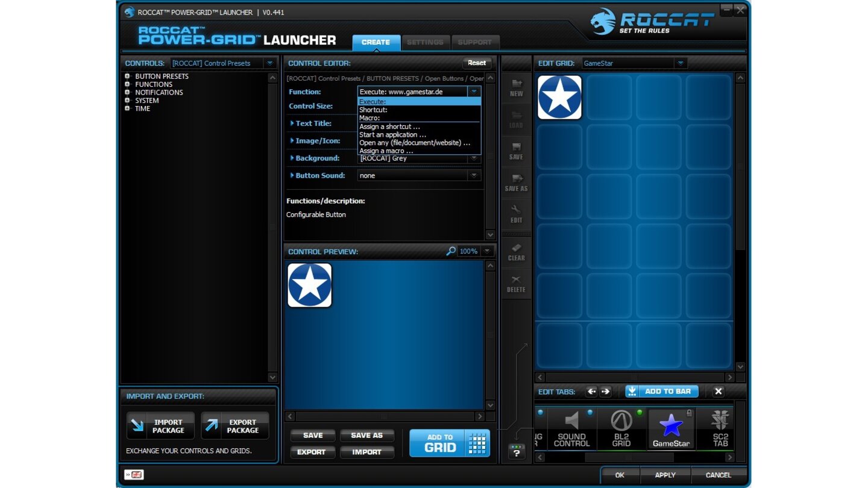Image resolution: width=868 pixels, height=488 pixels.
Task: Click the Save As grid icon
Action: coord(517,183)
